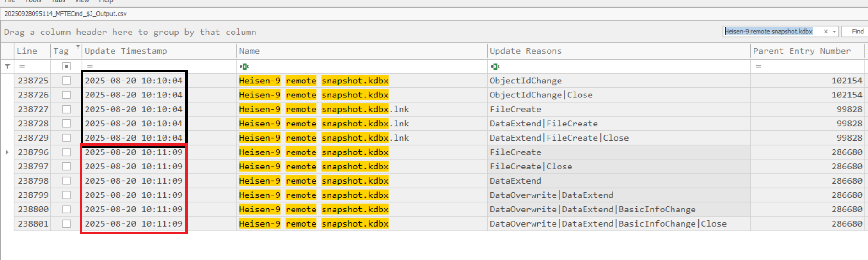Screen dimensions: 868x260
Task: Click the ABC filter operator under Update Reasons
Action: [495, 66]
